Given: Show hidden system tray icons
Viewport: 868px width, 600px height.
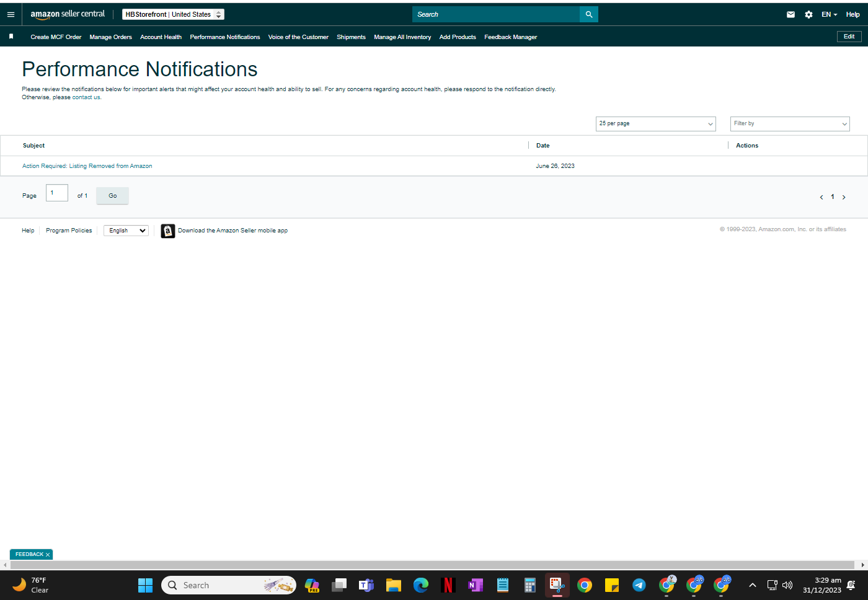Looking at the screenshot, I should pos(753,585).
